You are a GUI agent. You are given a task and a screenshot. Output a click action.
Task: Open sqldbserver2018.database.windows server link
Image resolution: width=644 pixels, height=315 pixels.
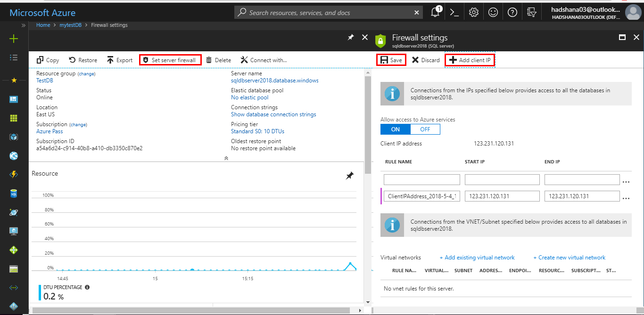[275, 81]
